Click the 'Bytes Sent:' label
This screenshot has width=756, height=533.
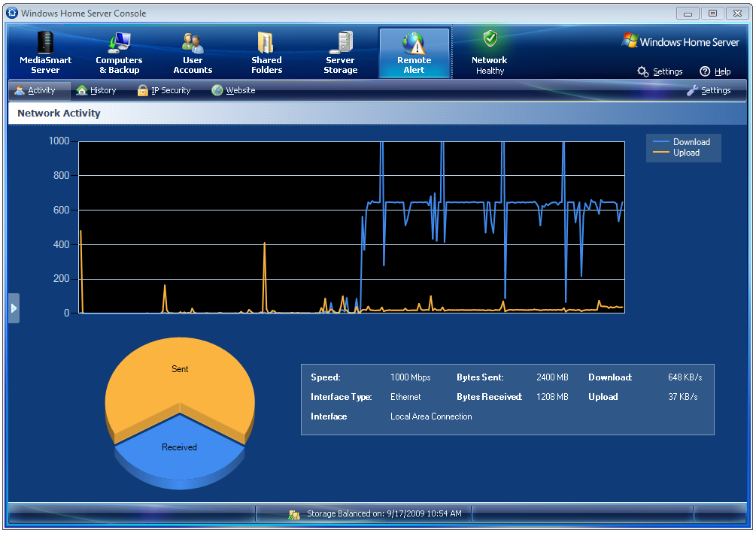[x=480, y=377]
